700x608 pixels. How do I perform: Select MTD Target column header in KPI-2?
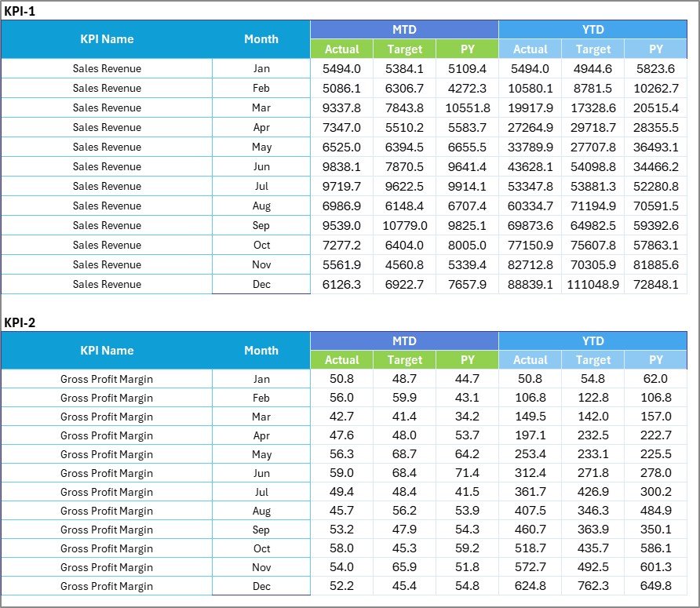click(x=404, y=360)
